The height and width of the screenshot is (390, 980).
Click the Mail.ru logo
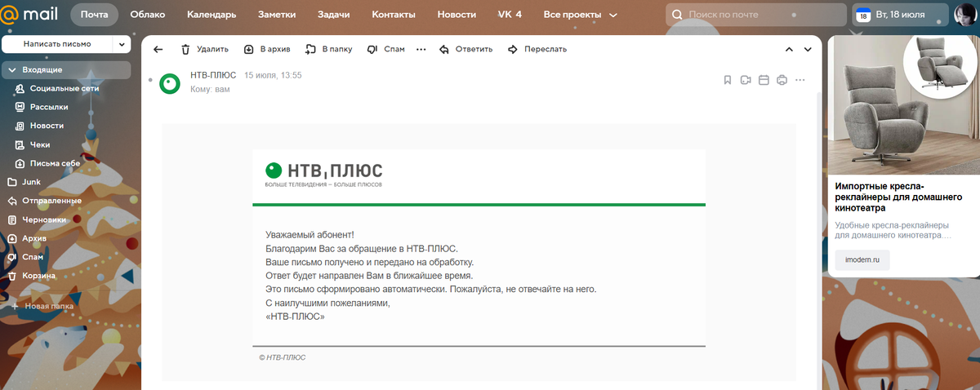[30, 15]
